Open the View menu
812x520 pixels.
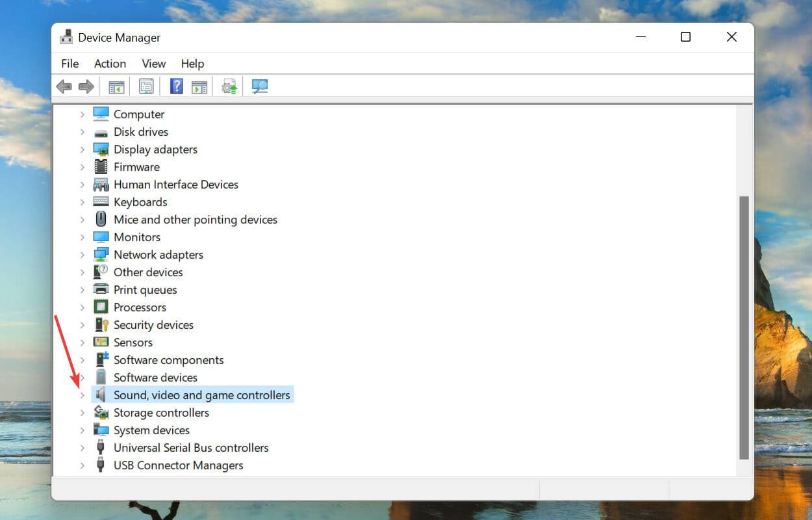click(153, 64)
